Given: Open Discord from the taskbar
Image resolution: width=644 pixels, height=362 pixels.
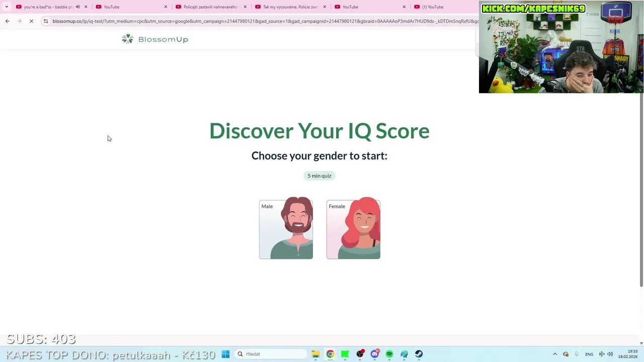Looking at the screenshot, I should tap(374, 354).
